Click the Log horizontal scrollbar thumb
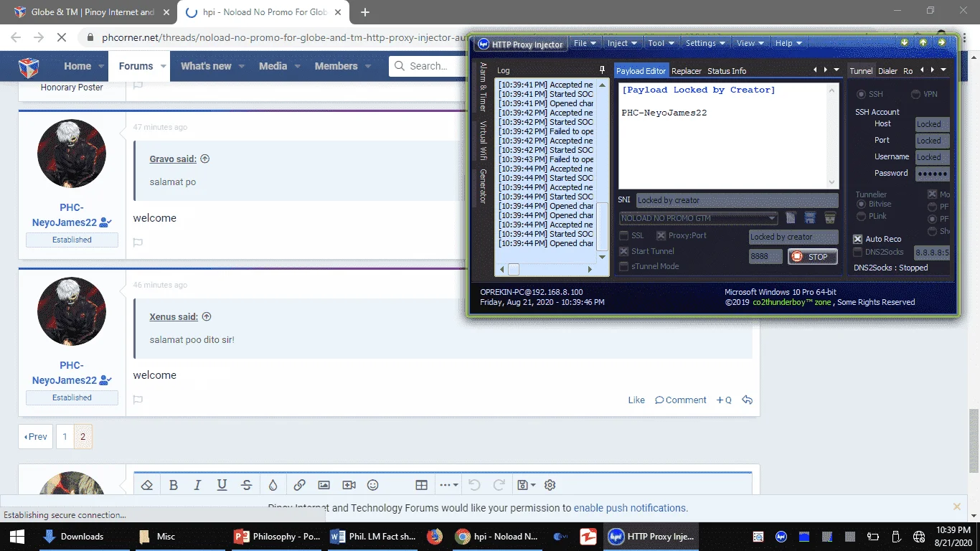 pos(514,269)
